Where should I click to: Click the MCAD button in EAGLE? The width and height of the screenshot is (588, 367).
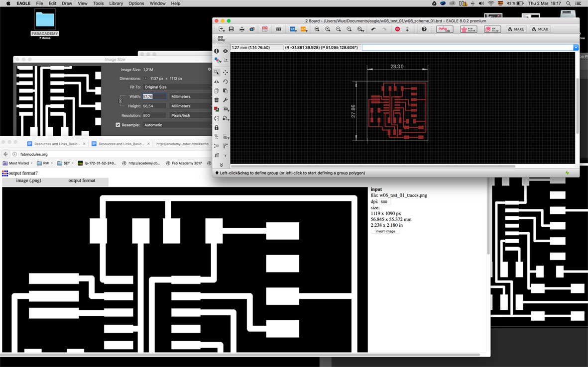(540, 29)
